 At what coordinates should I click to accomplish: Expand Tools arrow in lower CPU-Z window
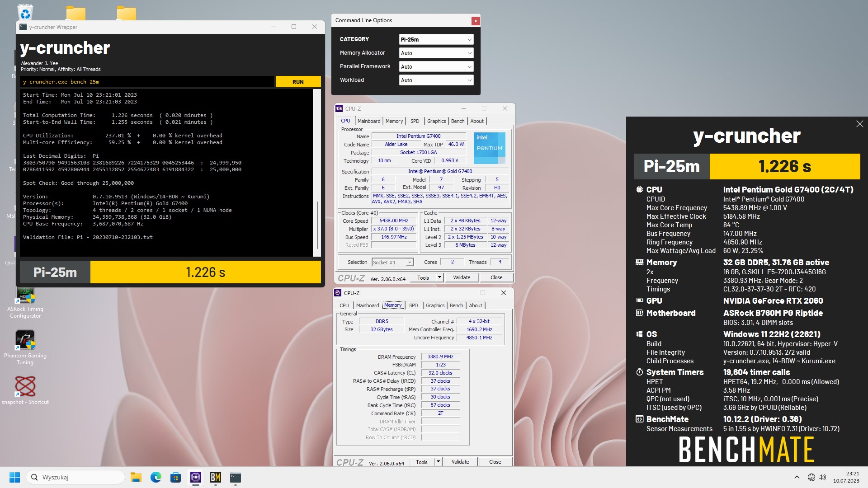(x=438, y=462)
